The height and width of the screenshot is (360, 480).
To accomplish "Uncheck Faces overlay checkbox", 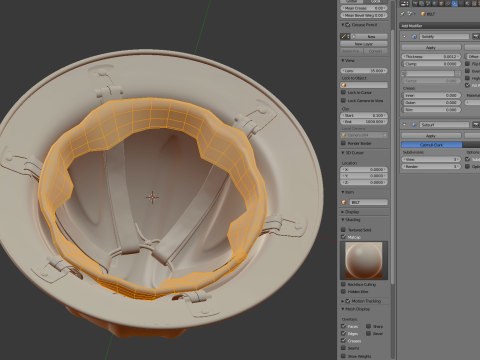I will [x=343, y=326].
